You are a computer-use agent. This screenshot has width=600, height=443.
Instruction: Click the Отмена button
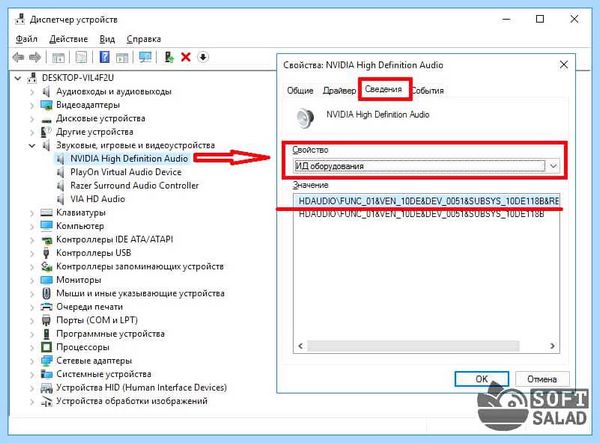coord(542,379)
